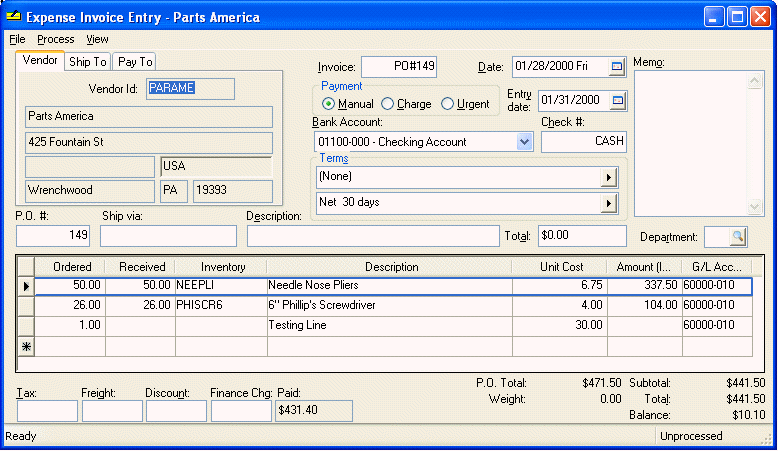Screen dimensions: 778x451
Task: Click the Finance Chg input field
Action: tap(241, 411)
